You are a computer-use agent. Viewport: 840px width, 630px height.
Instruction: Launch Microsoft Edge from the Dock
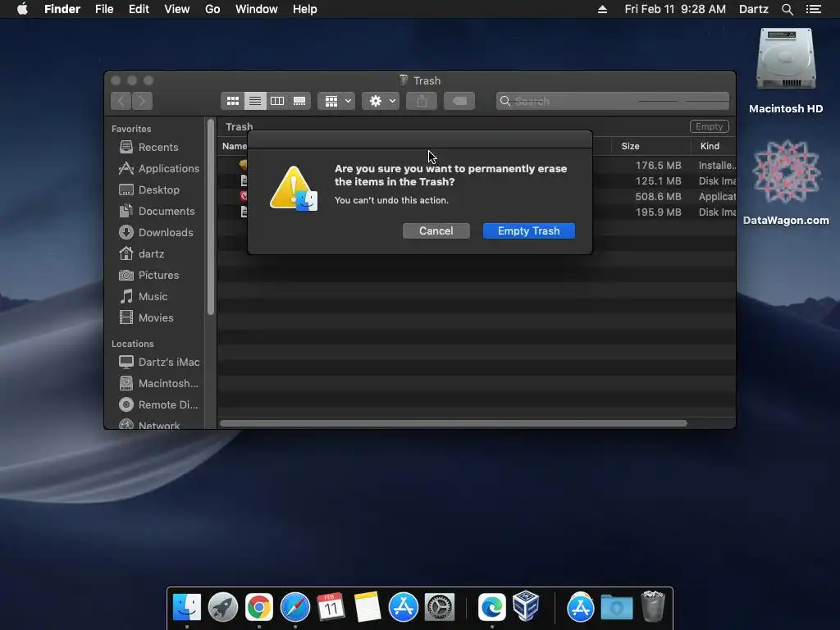point(492,607)
